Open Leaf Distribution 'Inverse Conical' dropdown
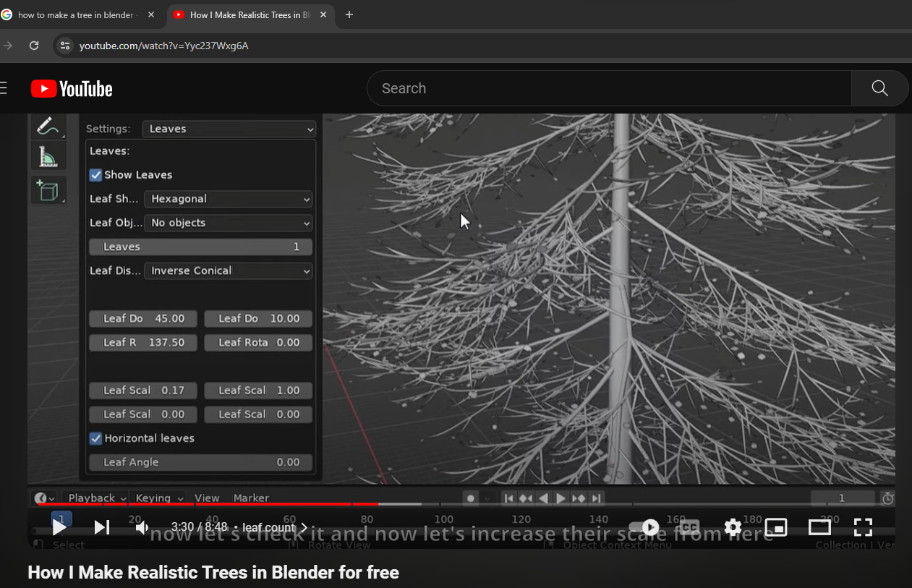 coord(229,270)
